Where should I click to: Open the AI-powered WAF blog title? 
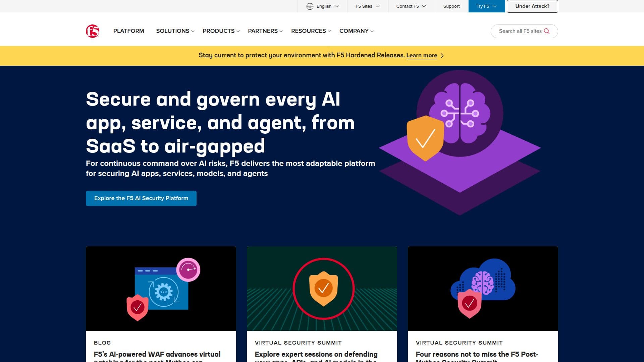coord(157,357)
